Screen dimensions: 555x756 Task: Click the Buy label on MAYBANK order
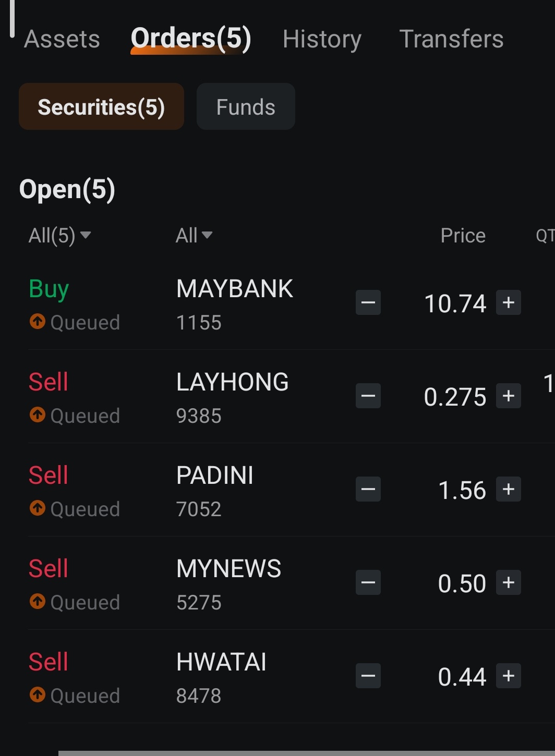point(49,289)
